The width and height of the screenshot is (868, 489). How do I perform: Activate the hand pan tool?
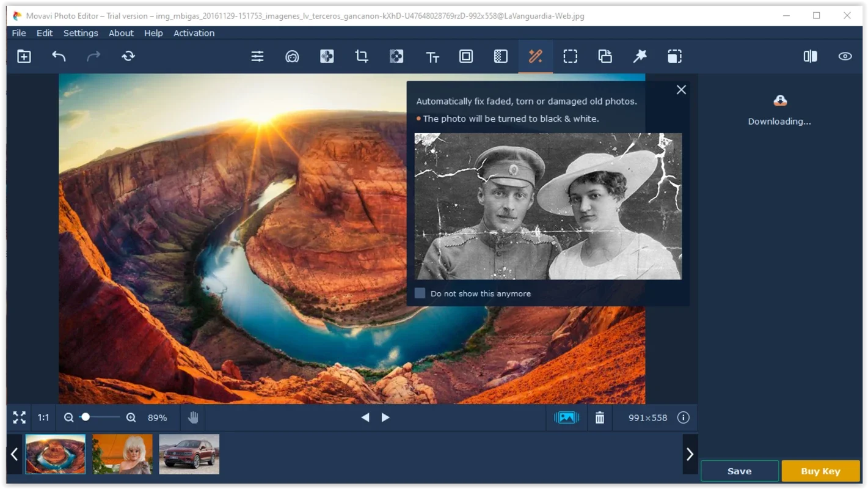coord(193,417)
